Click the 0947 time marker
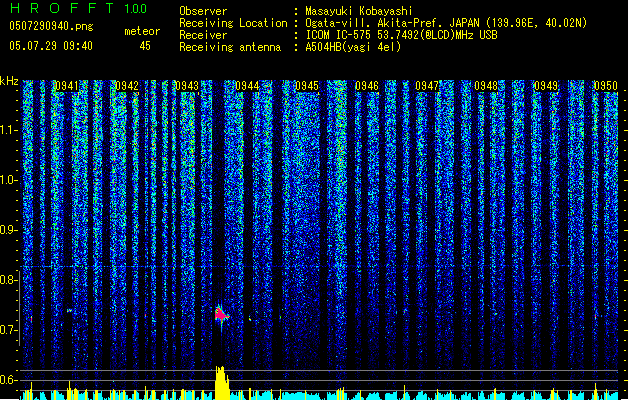Screen dimensions: 629x400 (x=426, y=86)
